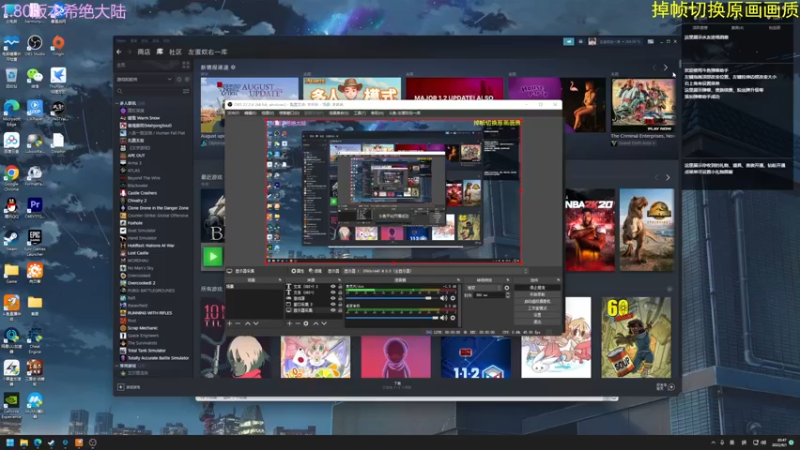The height and width of the screenshot is (450, 800).
Task: Click the Steam broadcast announcement icon
Action: point(568,41)
